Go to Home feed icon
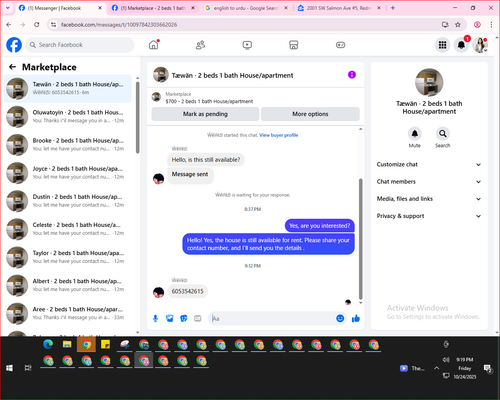 [154, 45]
